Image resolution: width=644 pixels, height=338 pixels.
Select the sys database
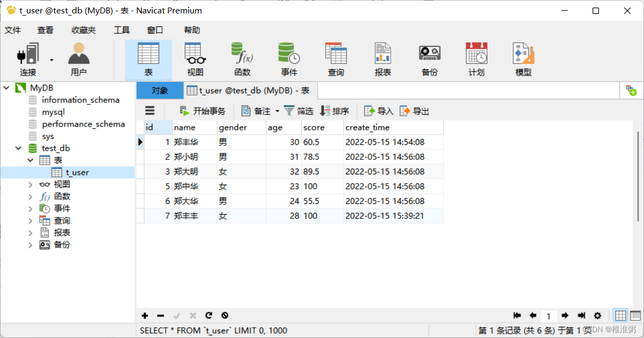pyautogui.click(x=48, y=136)
